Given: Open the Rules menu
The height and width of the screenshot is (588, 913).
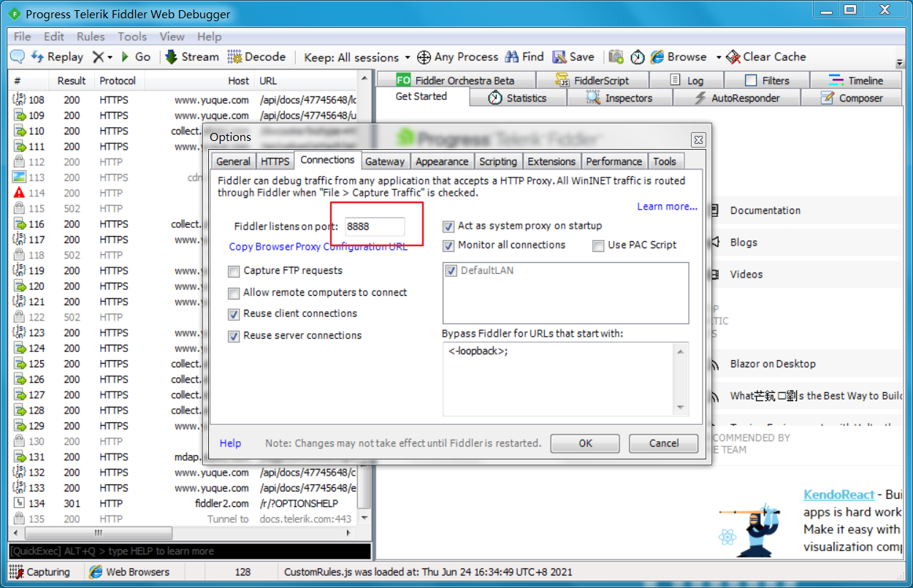Looking at the screenshot, I should (x=91, y=37).
